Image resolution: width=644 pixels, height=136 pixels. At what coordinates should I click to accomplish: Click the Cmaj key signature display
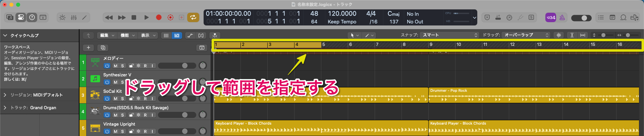393,14
